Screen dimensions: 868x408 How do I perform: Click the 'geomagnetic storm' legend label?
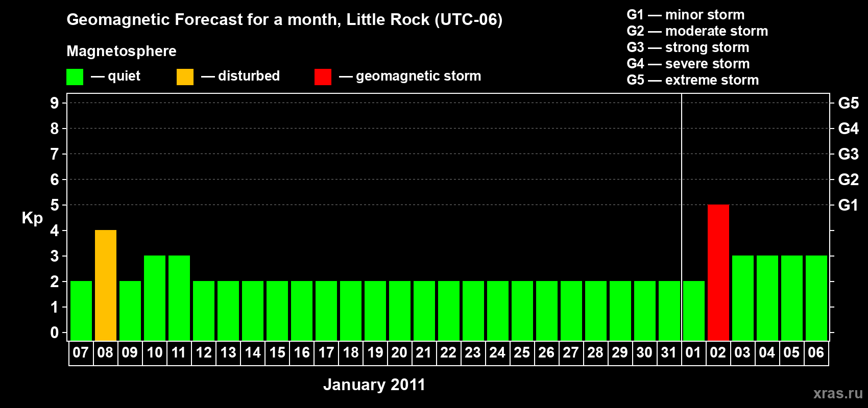[x=419, y=76]
